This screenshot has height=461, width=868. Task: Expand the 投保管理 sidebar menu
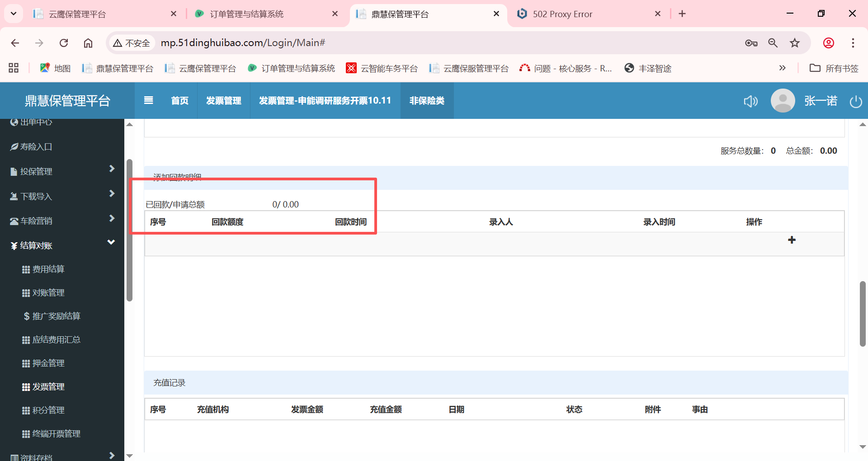pyautogui.click(x=62, y=171)
